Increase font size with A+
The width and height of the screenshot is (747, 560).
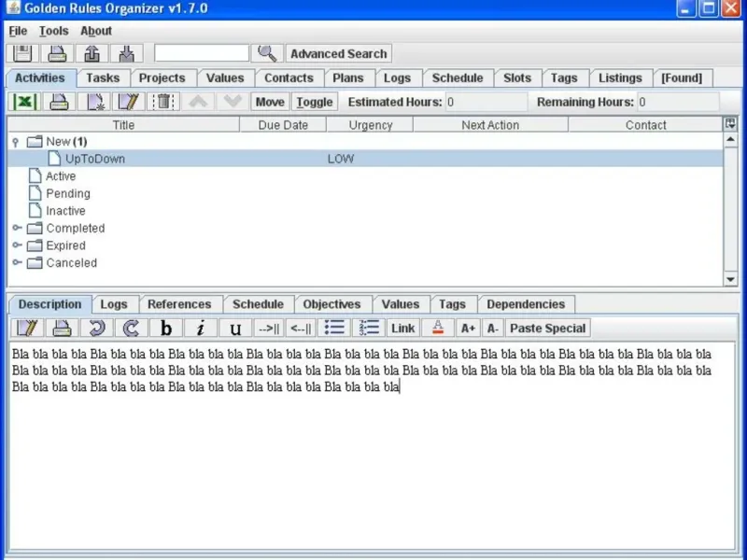tap(468, 329)
